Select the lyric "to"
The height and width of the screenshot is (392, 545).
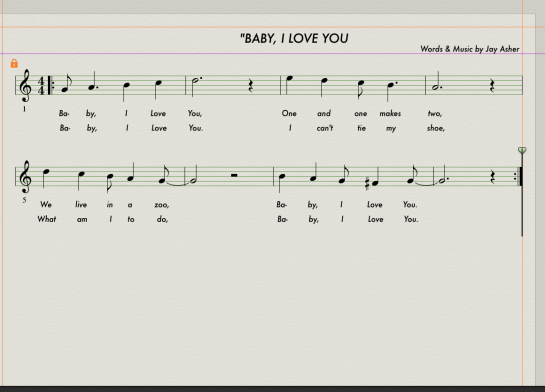131,219
